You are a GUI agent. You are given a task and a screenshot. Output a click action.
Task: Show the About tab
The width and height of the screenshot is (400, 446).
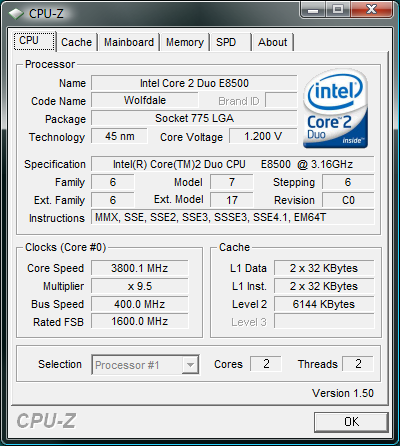pos(273,42)
